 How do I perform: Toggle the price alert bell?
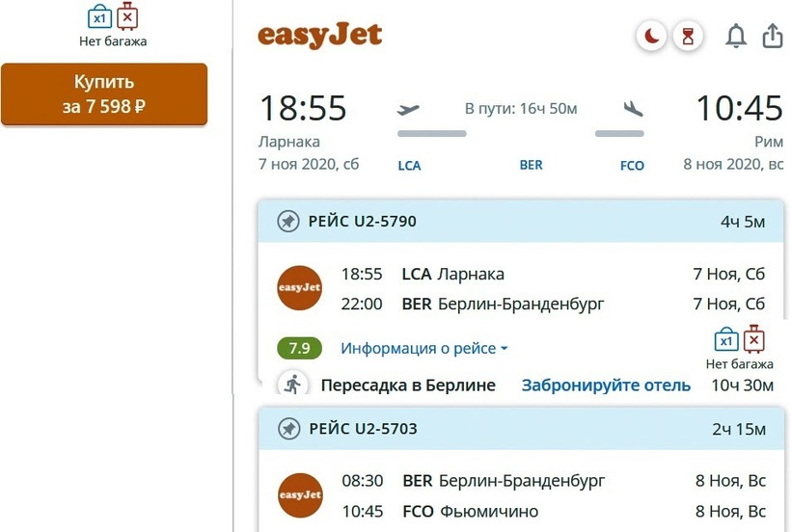(736, 37)
